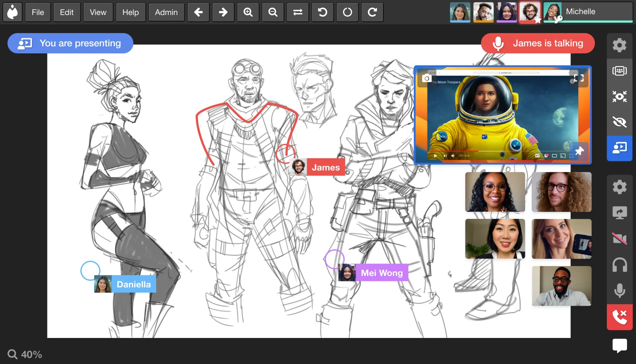This screenshot has height=364, width=636.
Task: Expand shared video with fullscreen brackets icon
Action: (579, 78)
